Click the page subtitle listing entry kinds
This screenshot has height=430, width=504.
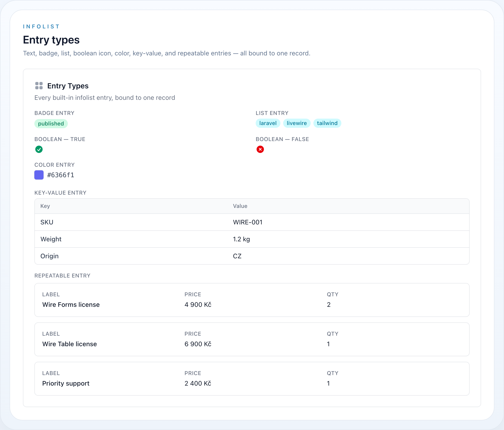[167, 53]
